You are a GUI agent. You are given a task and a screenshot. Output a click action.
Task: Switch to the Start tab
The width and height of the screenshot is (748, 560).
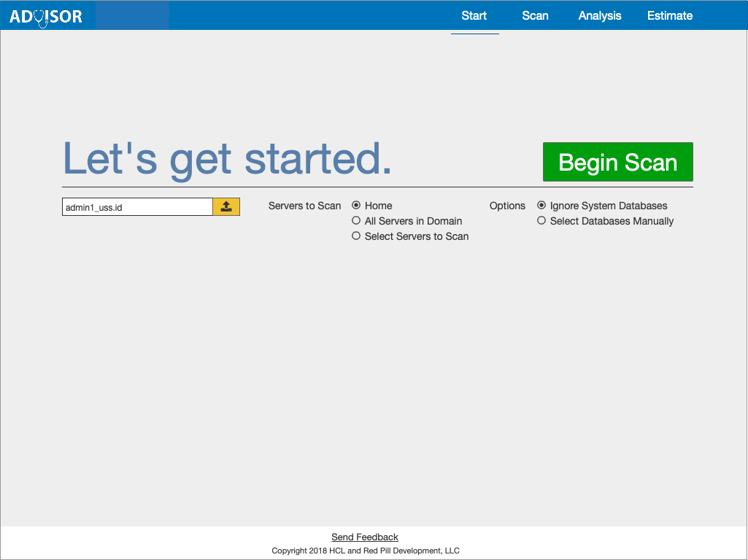click(x=474, y=15)
